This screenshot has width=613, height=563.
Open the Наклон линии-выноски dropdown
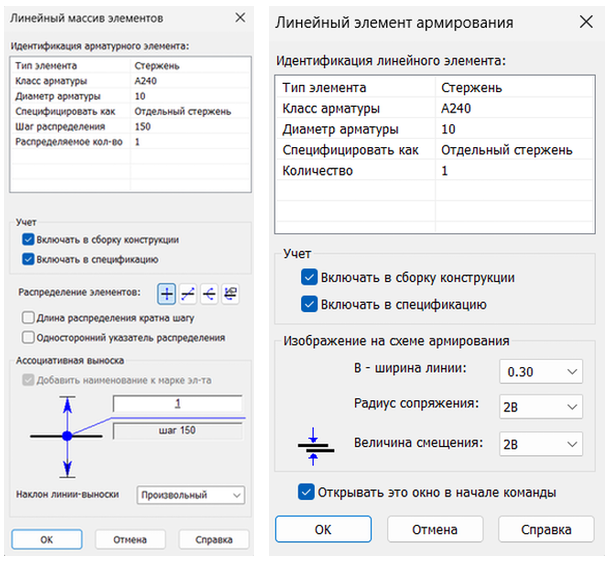pyautogui.click(x=191, y=495)
